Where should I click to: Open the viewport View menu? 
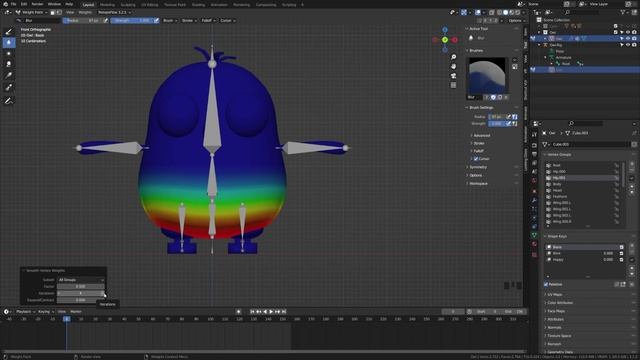coord(70,12)
